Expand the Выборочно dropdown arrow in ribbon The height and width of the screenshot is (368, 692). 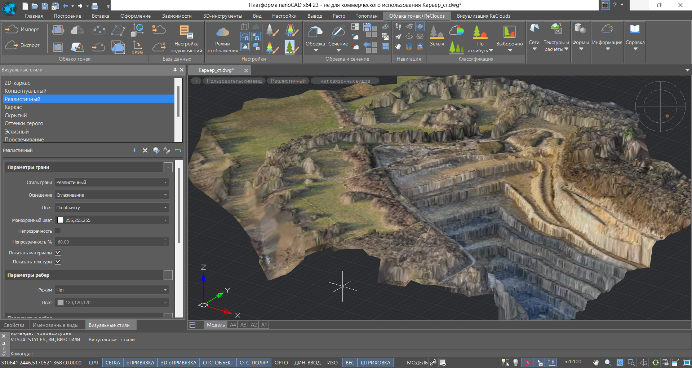click(x=510, y=50)
